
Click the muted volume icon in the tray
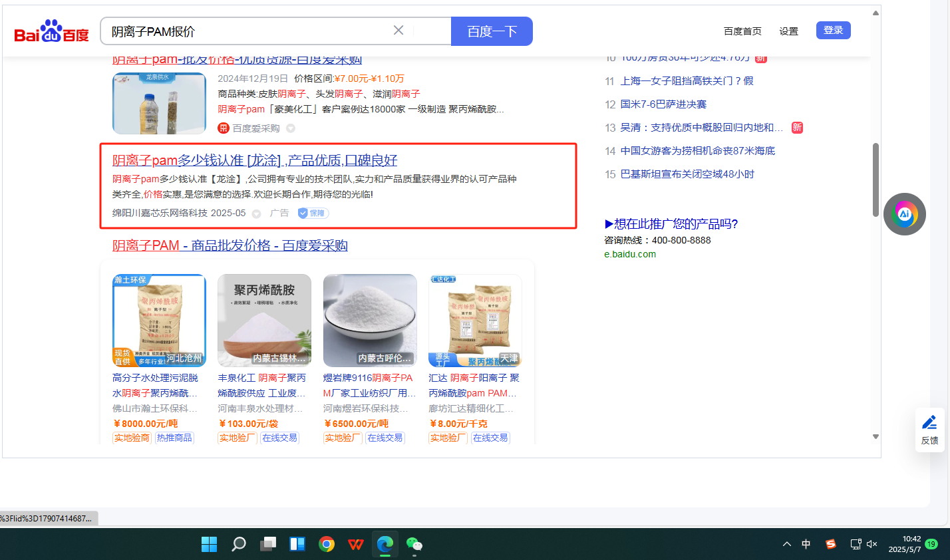872,544
